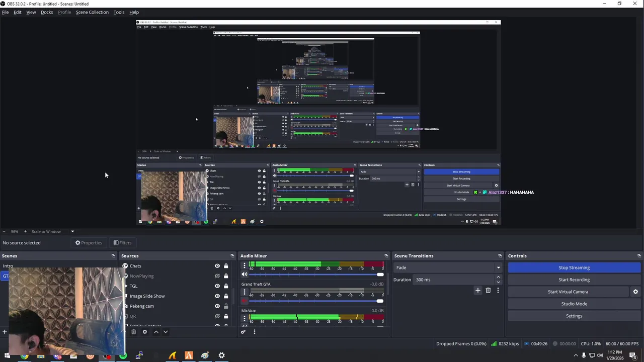
Task: Click the volume icon in system tray
Action: (600, 355)
